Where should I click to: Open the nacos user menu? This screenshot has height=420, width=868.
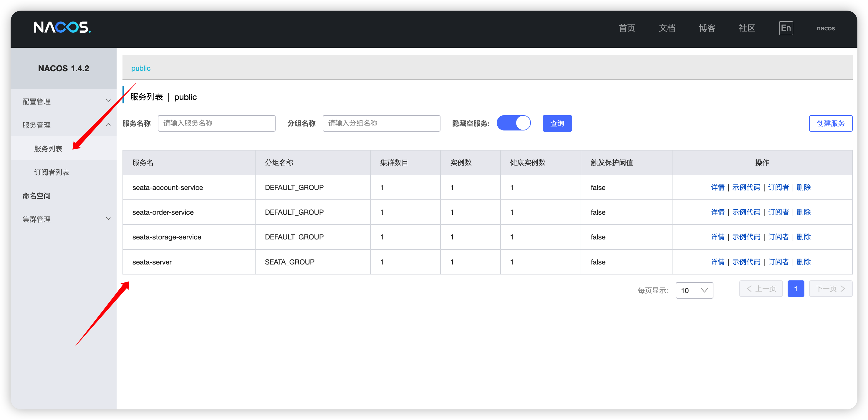(826, 28)
